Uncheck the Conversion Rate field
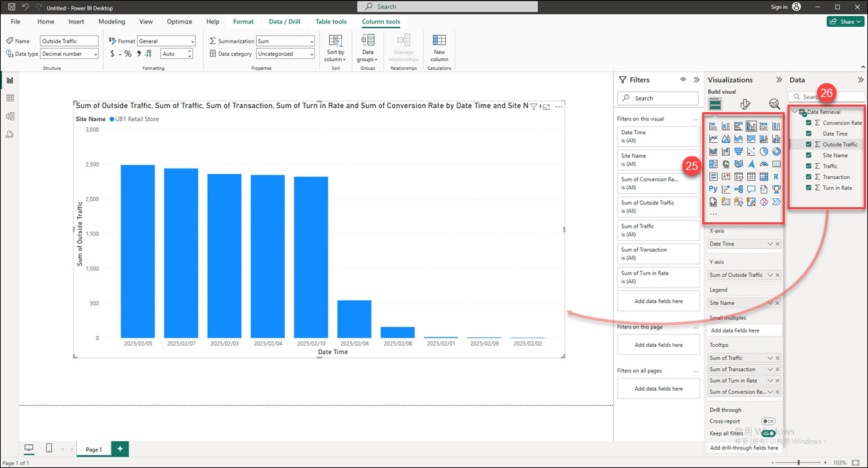The width and height of the screenshot is (868, 468). (809, 123)
